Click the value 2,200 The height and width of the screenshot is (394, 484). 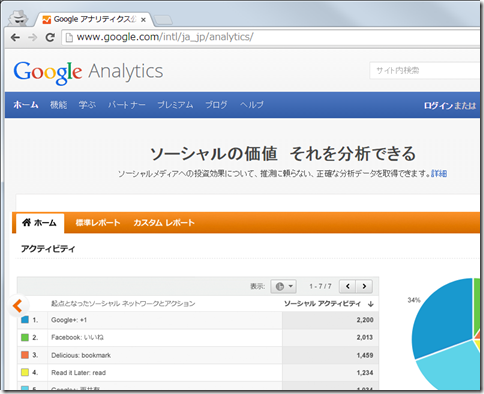pyautogui.click(x=365, y=320)
